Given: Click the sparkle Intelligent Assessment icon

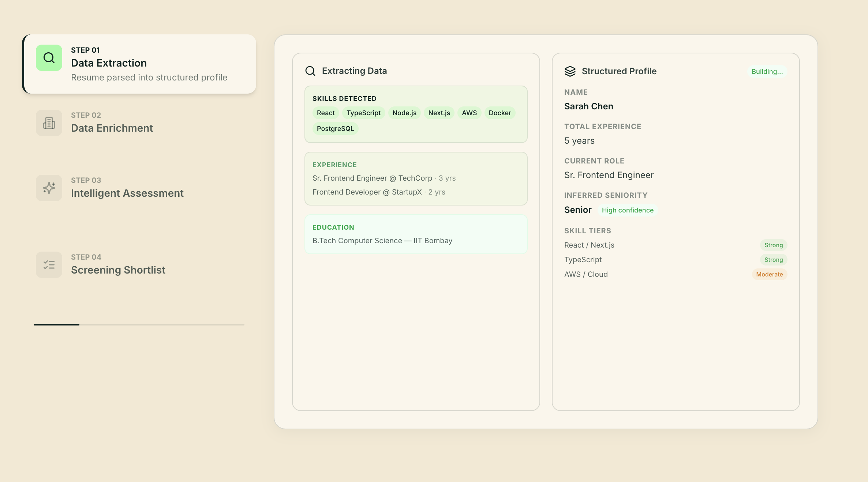Looking at the screenshot, I should [x=49, y=188].
